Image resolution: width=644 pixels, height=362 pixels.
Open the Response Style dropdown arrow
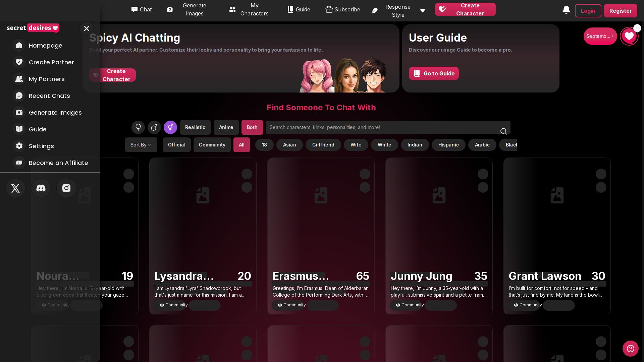[x=423, y=11]
